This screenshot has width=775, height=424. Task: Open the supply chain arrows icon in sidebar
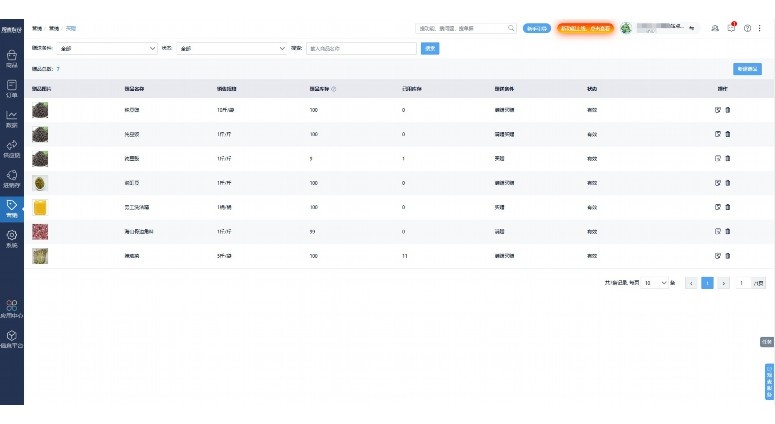click(x=11, y=145)
